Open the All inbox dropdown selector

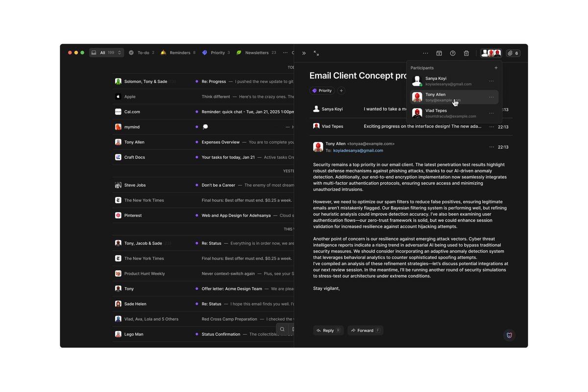[106, 52]
